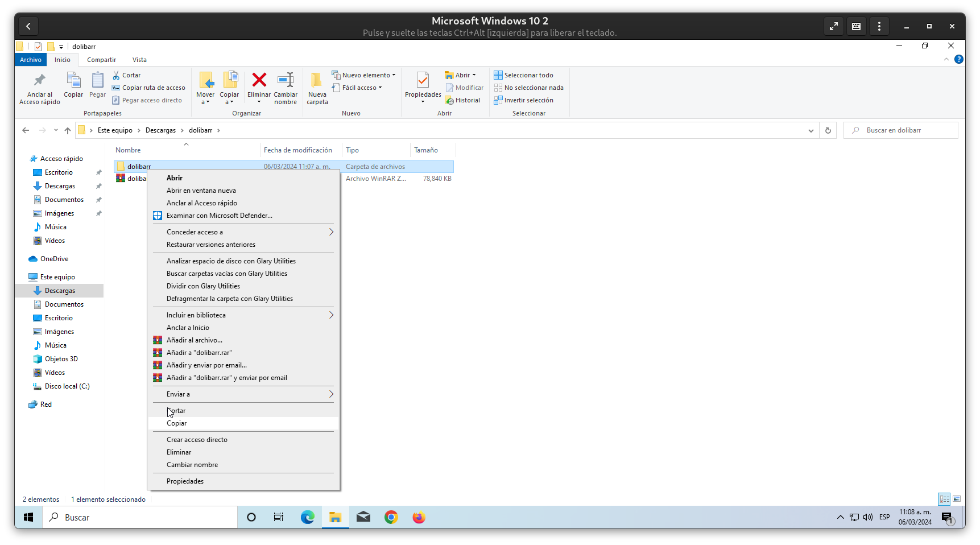Click the Cambiar nombre ribbon icon
980x545 pixels.
pos(285,81)
